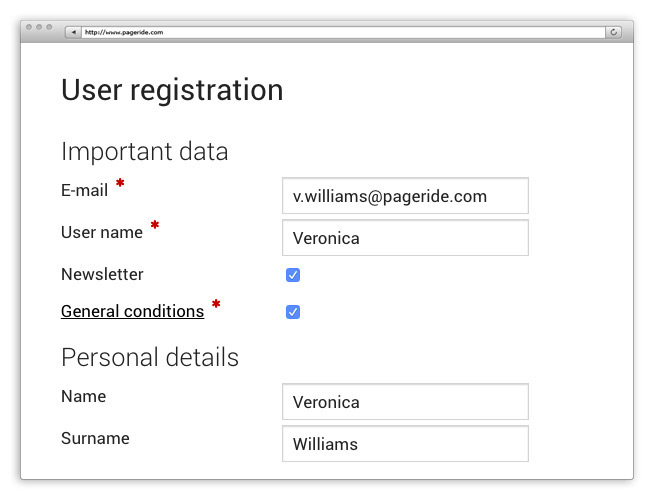The height and width of the screenshot is (500, 654).
Task: Select the User name text field
Action: [405, 238]
